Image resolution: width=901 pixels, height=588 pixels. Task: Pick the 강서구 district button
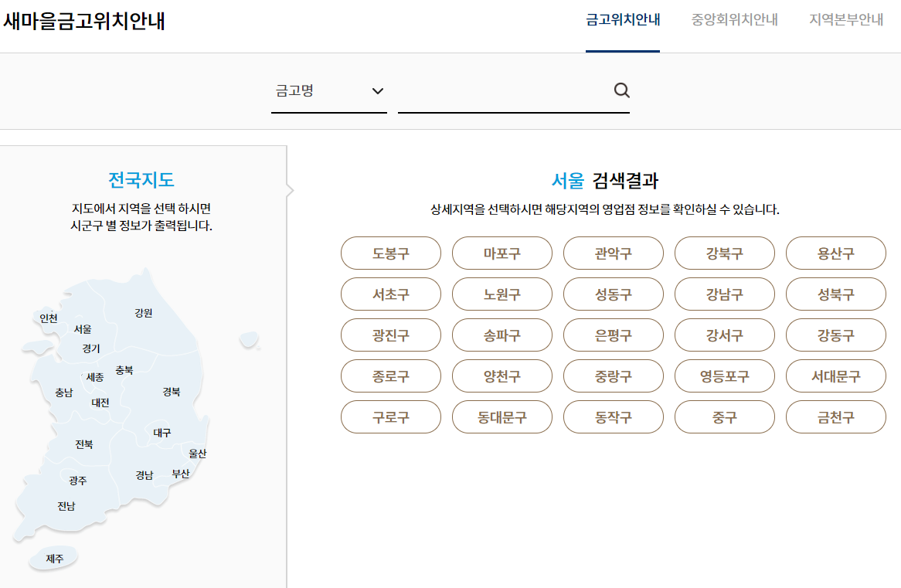[725, 335]
